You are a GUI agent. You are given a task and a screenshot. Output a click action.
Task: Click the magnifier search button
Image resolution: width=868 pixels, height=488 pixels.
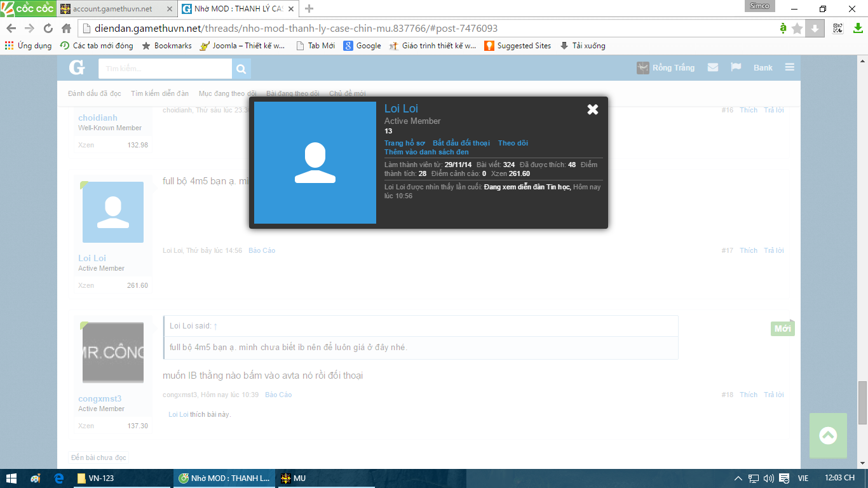pyautogui.click(x=241, y=69)
